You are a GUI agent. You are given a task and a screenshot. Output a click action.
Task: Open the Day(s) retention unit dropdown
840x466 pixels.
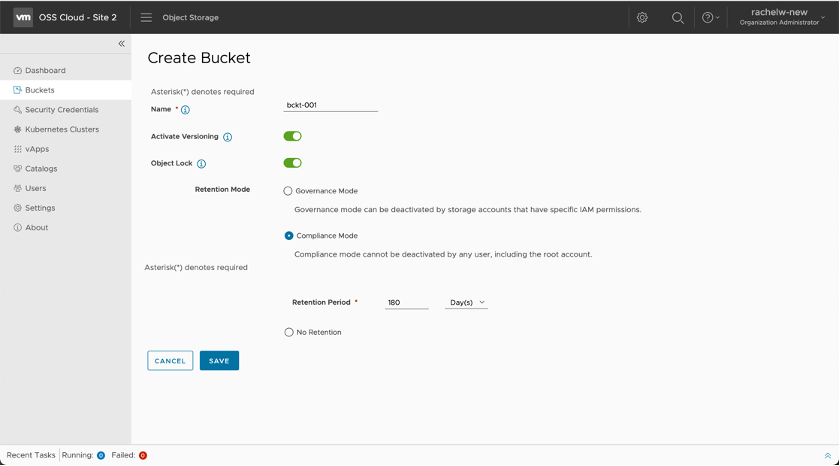click(x=466, y=302)
